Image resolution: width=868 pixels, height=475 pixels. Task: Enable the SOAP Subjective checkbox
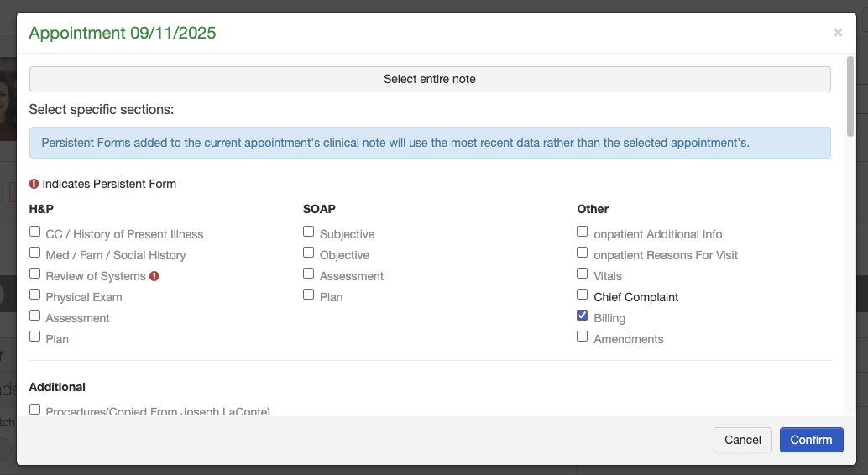pyautogui.click(x=309, y=232)
